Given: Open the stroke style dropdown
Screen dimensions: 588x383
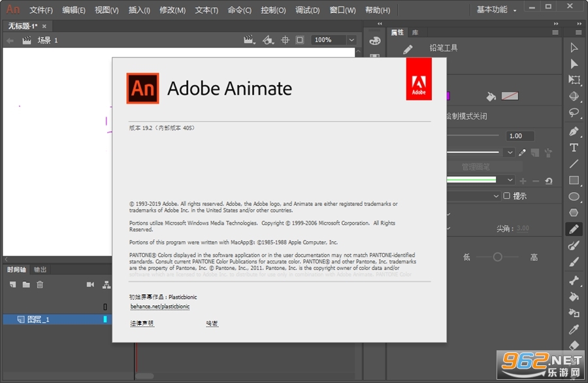Looking at the screenshot, I should click(510, 152).
